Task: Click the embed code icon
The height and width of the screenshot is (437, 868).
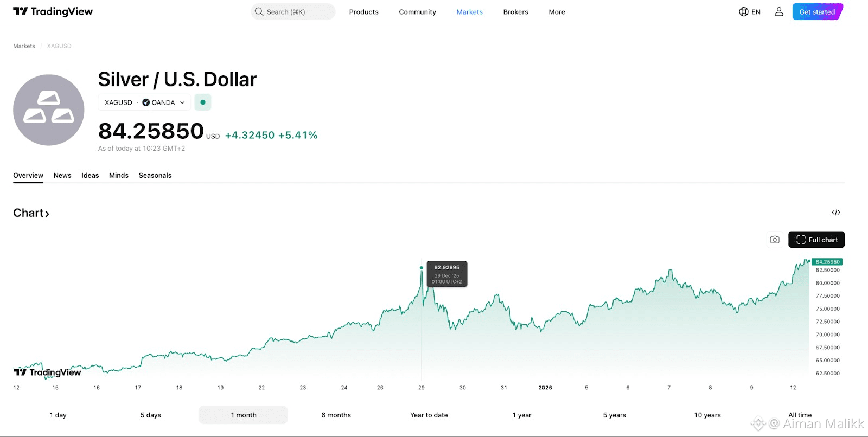Action: point(836,213)
